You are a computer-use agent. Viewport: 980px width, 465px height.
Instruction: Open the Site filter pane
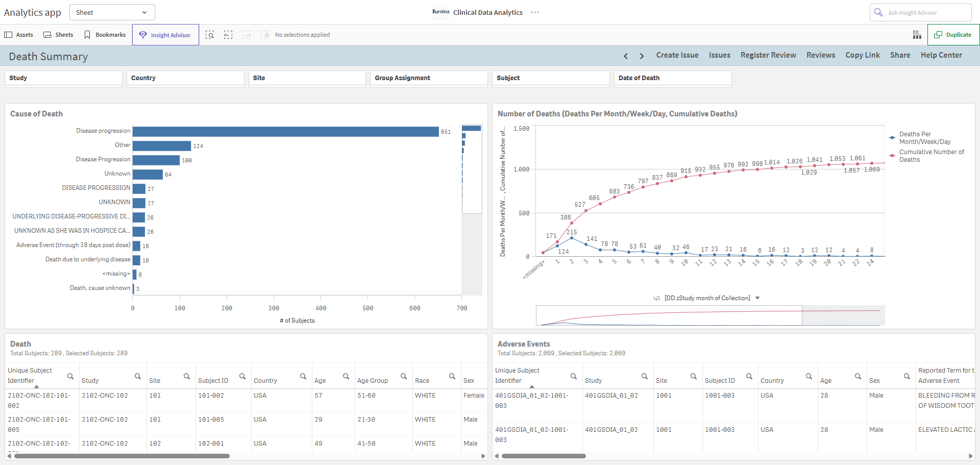307,78
